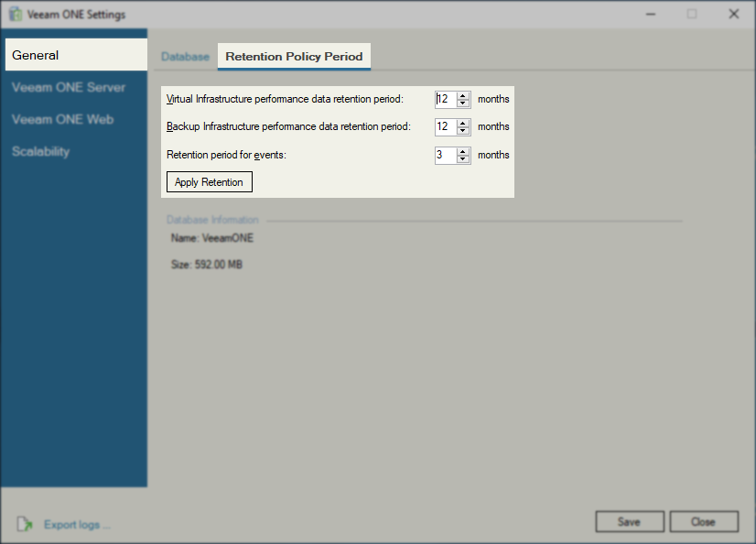Focus the events retention period field

pyautogui.click(x=446, y=155)
